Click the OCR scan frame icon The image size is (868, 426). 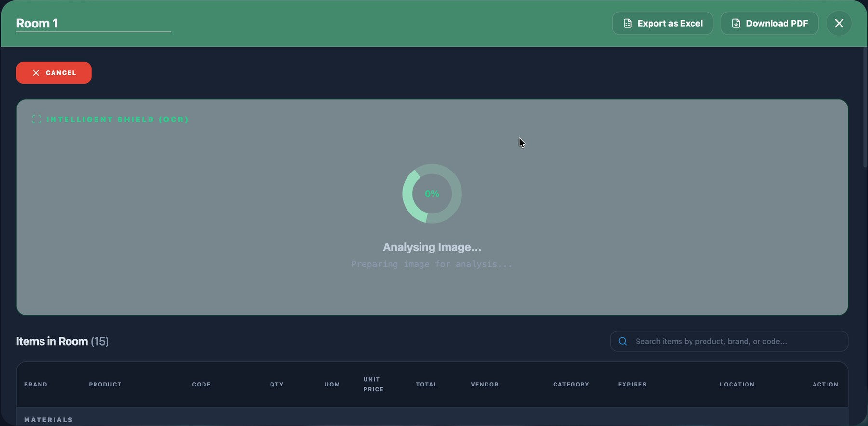(x=36, y=119)
